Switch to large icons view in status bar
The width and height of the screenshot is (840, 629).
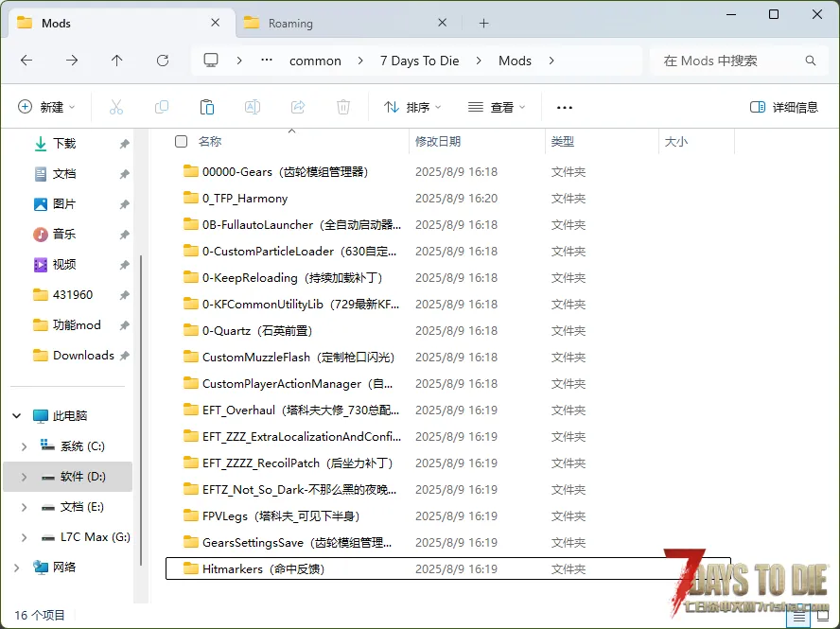point(823,616)
